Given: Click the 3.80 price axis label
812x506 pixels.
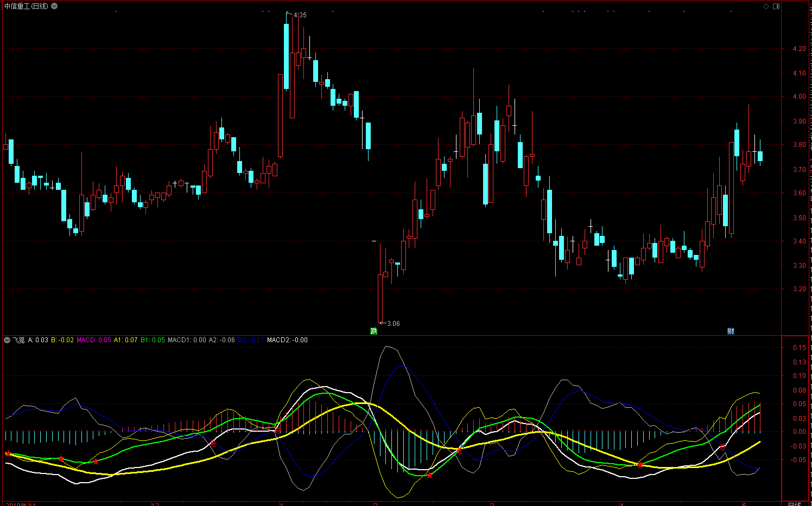Looking at the screenshot, I should click(799, 145).
